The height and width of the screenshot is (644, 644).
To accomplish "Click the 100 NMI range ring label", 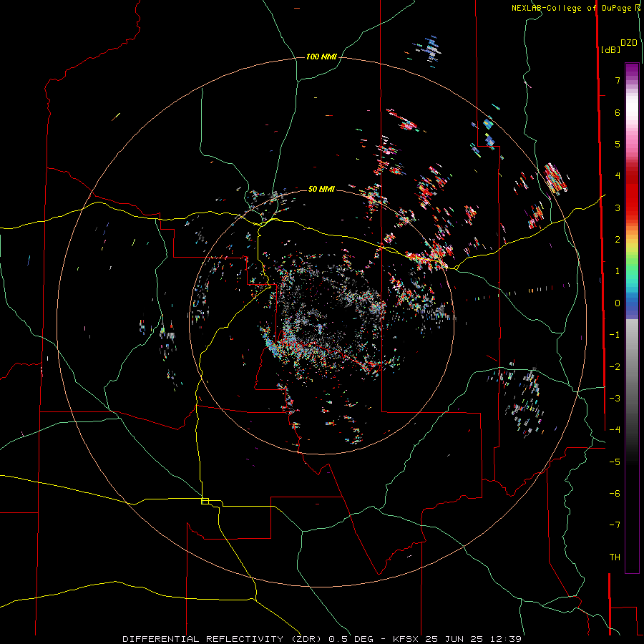I will pyautogui.click(x=321, y=57).
